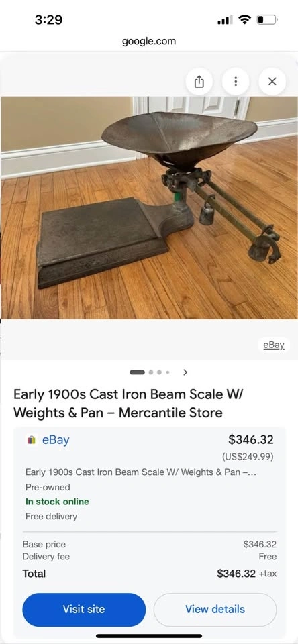Tap the View details button

215,609
